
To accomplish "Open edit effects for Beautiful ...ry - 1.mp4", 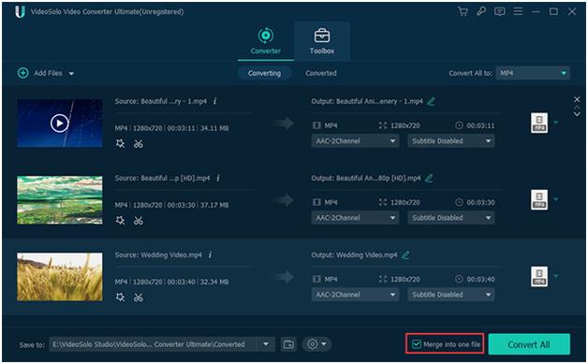I will pyautogui.click(x=120, y=143).
